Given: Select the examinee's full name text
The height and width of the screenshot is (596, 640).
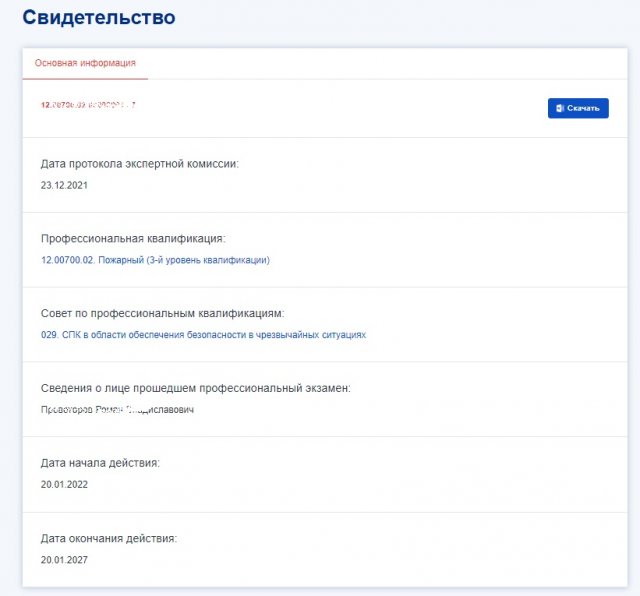Looking at the screenshot, I should [117, 410].
